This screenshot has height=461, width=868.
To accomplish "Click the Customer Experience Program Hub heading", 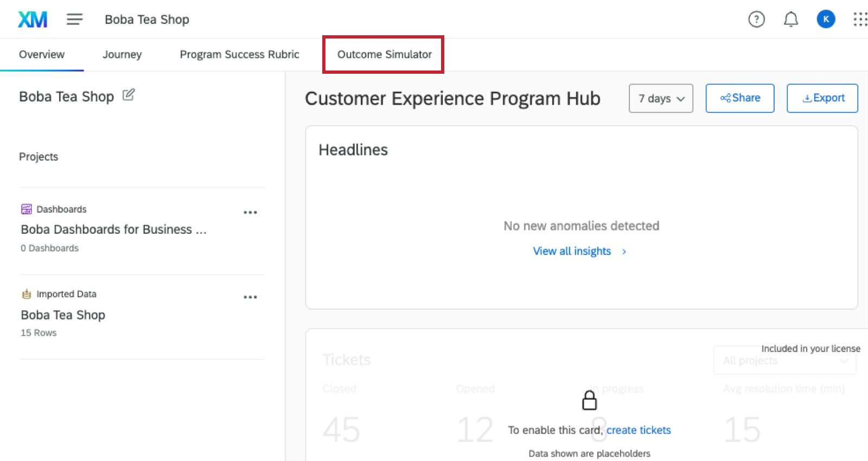I will pos(452,99).
